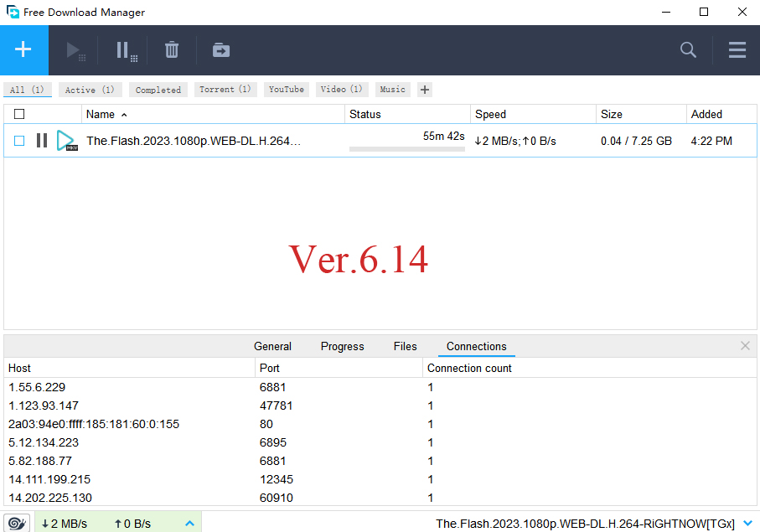Click the blue add download plus button
The height and width of the screenshot is (532, 760).
pos(23,50)
